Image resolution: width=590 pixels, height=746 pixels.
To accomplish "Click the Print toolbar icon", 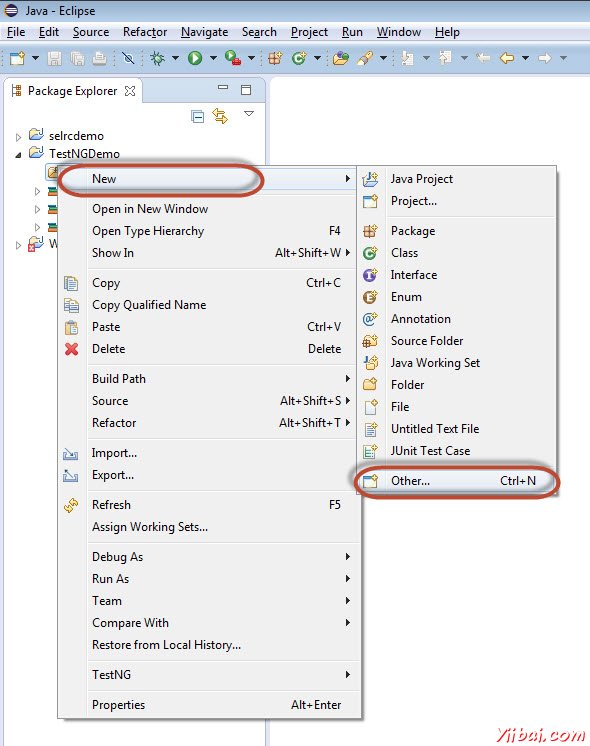I will pyautogui.click(x=99, y=58).
